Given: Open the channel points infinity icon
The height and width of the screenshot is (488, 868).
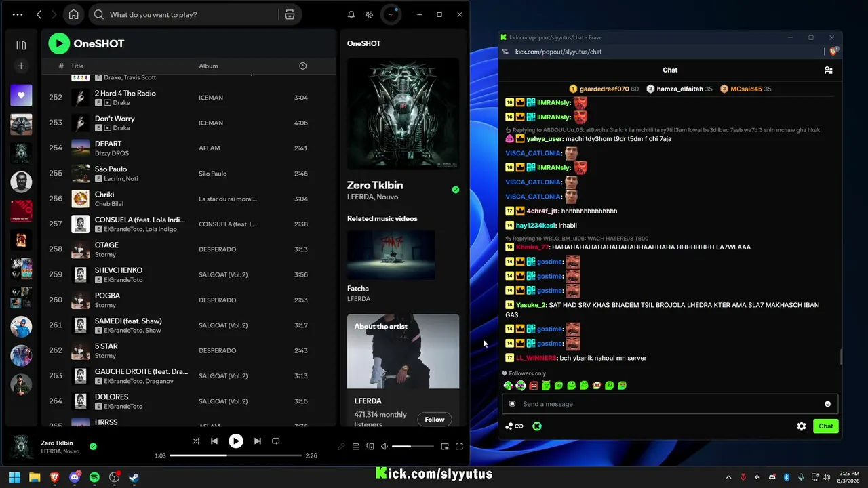Looking at the screenshot, I should [x=515, y=426].
